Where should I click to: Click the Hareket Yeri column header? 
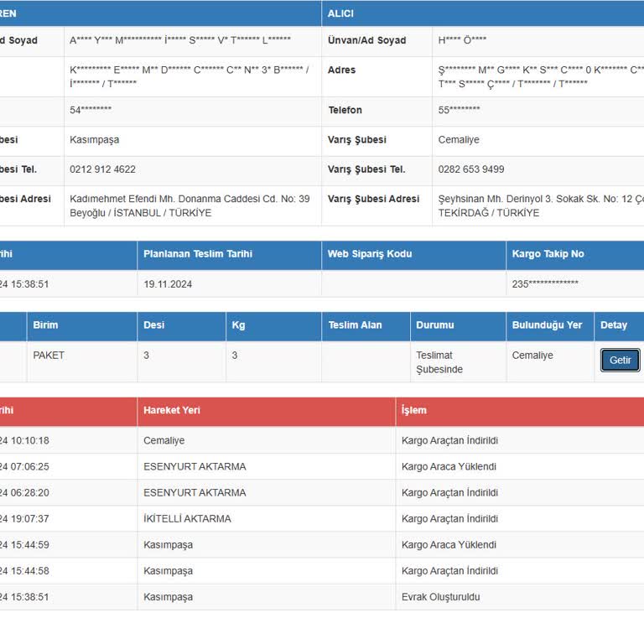pos(171,410)
